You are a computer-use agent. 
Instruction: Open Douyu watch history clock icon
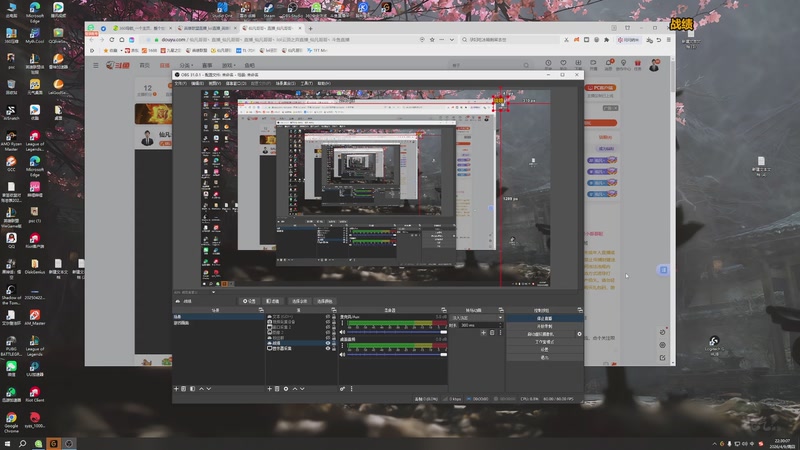(x=548, y=64)
